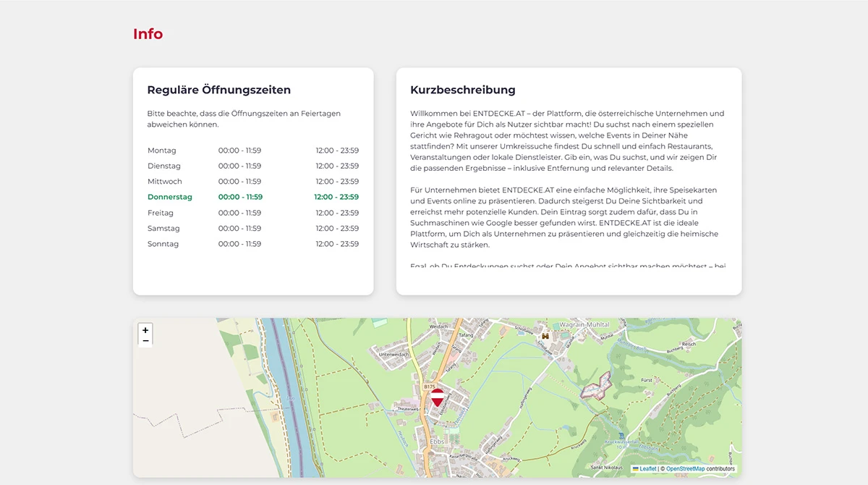Click the 'Willkommen bei ENTDECKE.AT' paragraph

(x=568, y=141)
